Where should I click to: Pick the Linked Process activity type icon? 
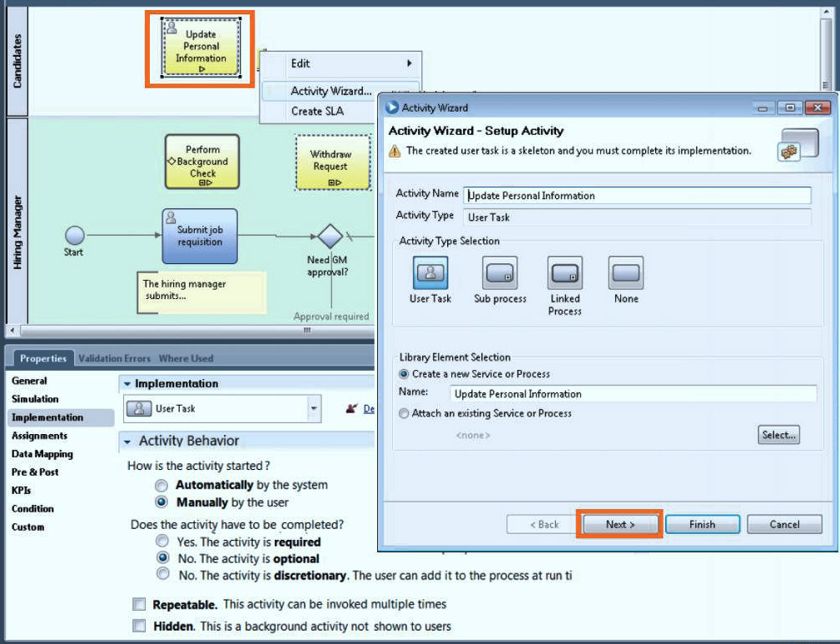564,272
